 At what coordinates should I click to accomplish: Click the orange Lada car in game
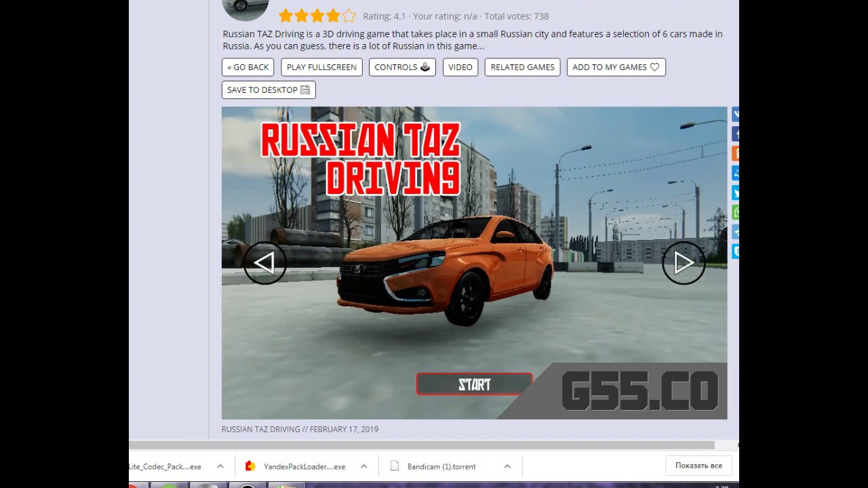[445, 270]
